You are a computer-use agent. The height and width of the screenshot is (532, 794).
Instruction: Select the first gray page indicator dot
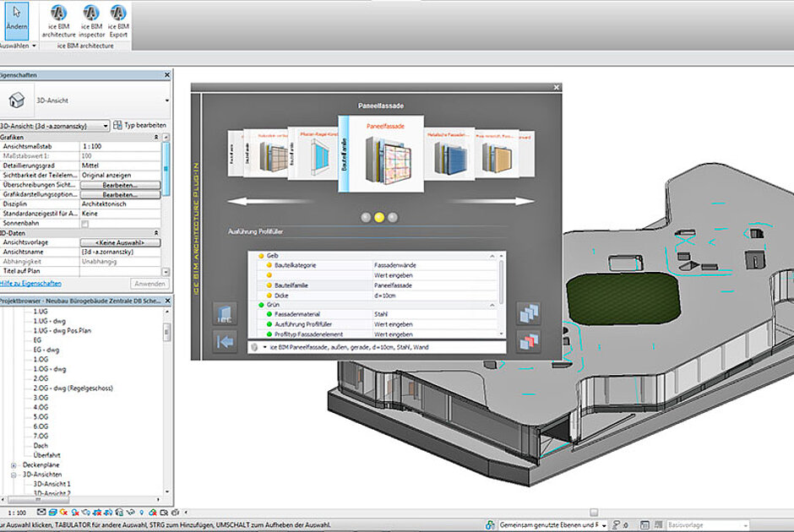366,217
